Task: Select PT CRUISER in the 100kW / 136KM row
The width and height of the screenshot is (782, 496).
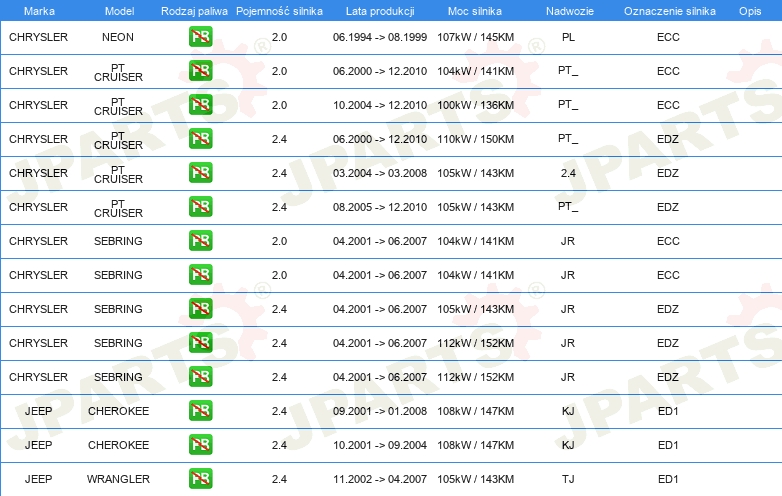Action: tap(118, 106)
